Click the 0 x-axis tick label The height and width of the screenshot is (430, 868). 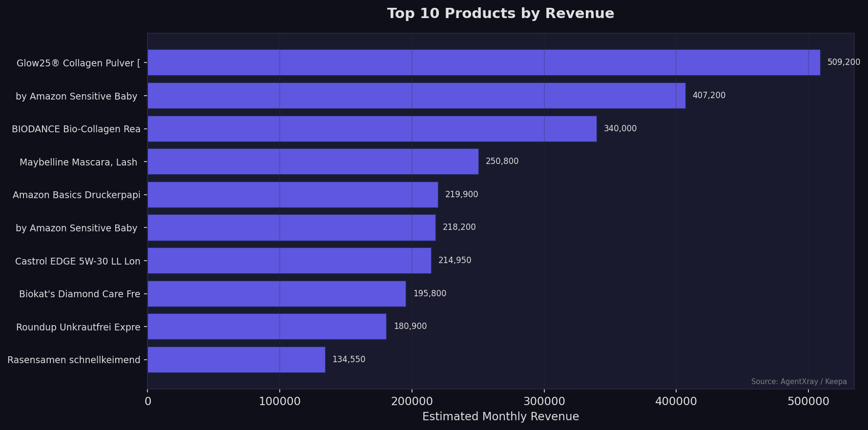tap(148, 402)
